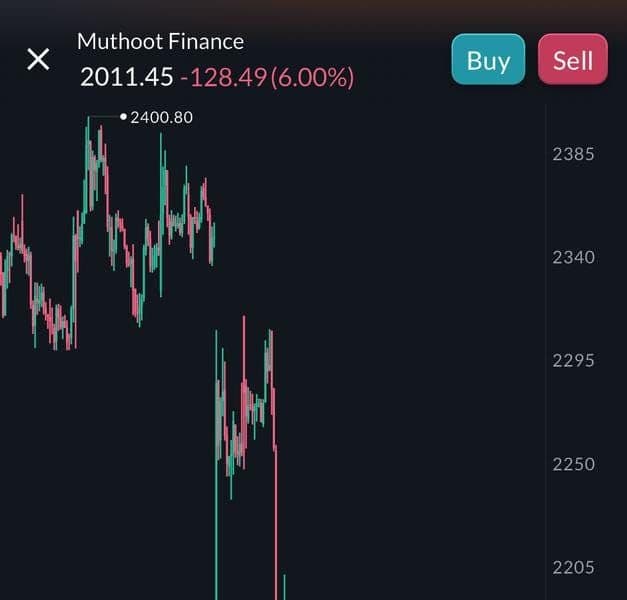627x600 pixels.
Task: Select the Muthoot Finance stock title
Action: [x=160, y=41]
